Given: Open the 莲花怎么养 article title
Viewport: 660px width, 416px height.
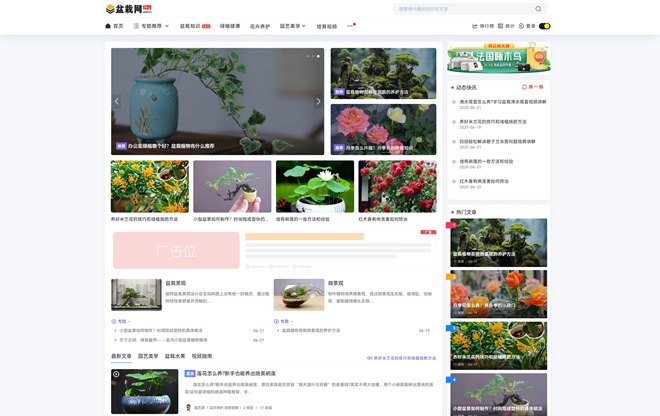Looking at the screenshot, I should (236, 373).
